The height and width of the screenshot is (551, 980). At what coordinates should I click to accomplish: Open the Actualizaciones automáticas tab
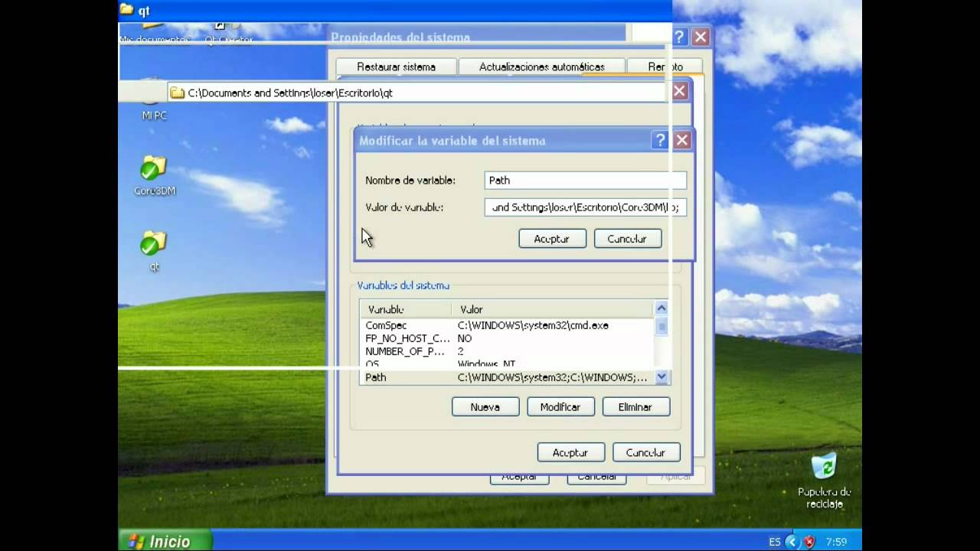[542, 67]
